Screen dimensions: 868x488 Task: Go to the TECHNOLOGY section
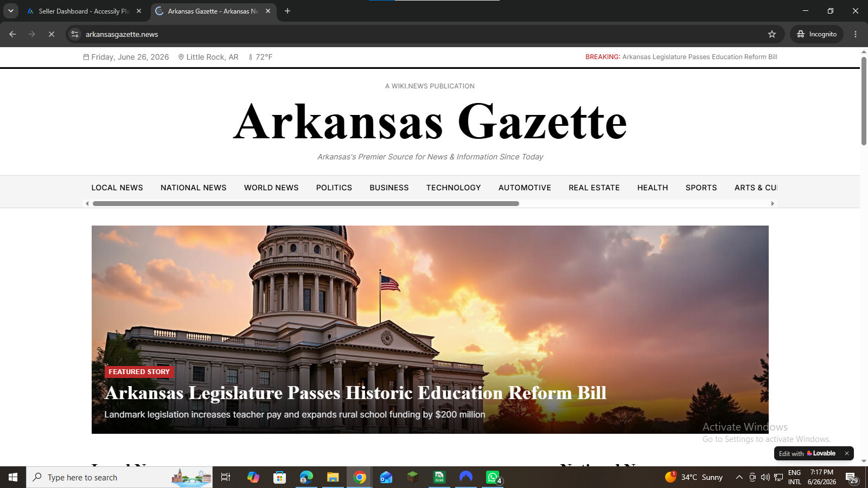[454, 188]
